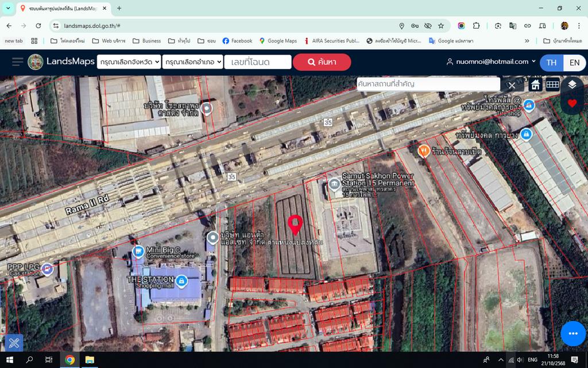588x368 pixels.
Task: Click the red land parcel pin marker
Action: (295, 224)
